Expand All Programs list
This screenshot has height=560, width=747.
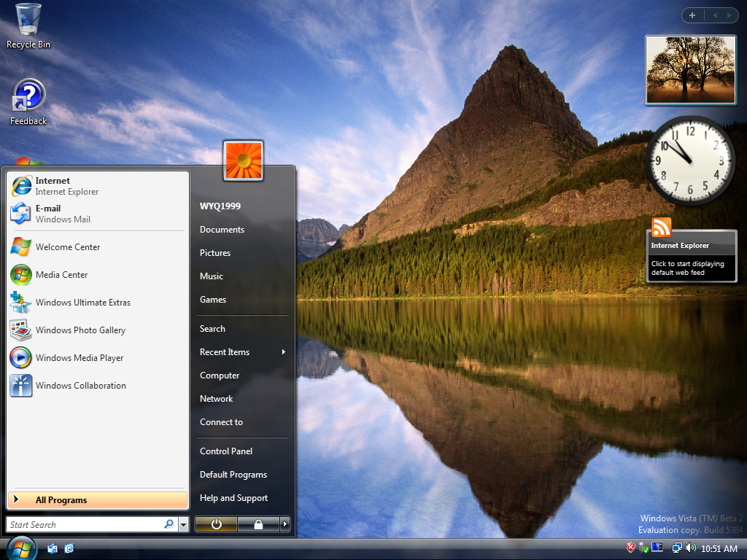click(98, 500)
